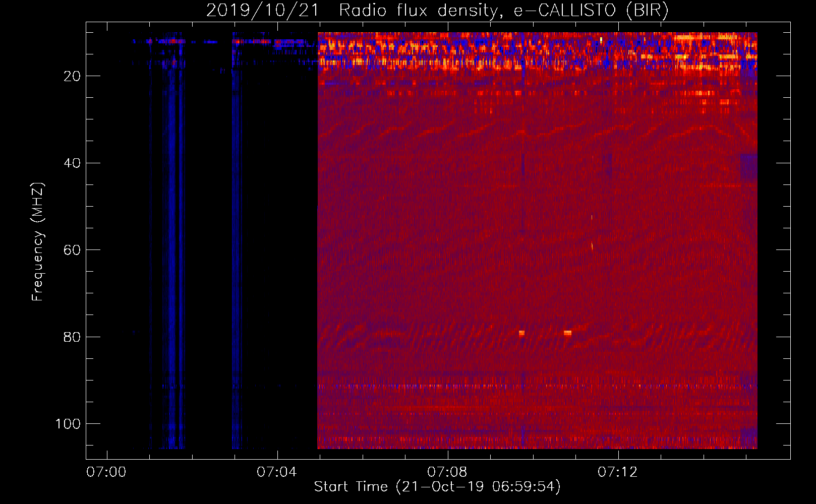Image resolution: width=816 pixels, height=504 pixels.
Task: Click the 07:04 time tick label
Action: 277,472
